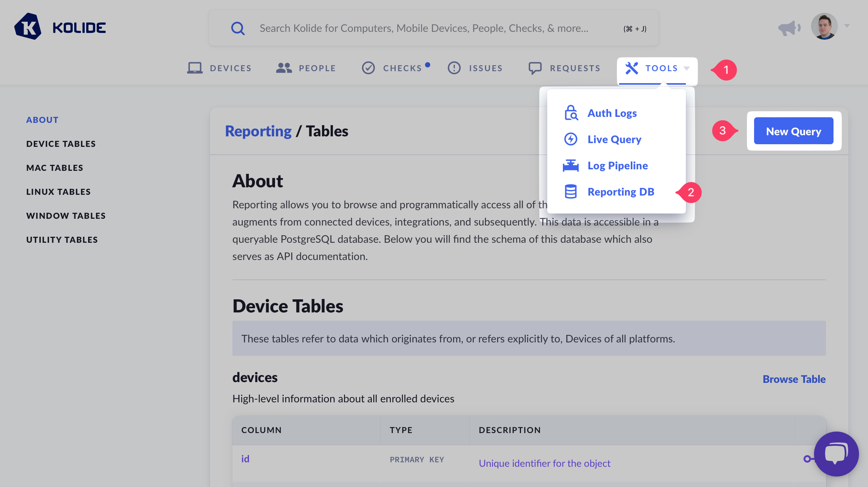Image resolution: width=868 pixels, height=487 pixels.
Task: Click the Log Pipeline pipe icon
Action: pyautogui.click(x=571, y=166)
